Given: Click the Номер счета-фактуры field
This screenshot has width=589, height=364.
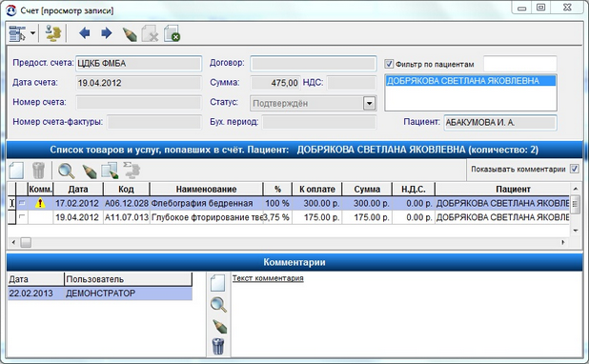Looking at the screenshot, I should click(154, 122).
